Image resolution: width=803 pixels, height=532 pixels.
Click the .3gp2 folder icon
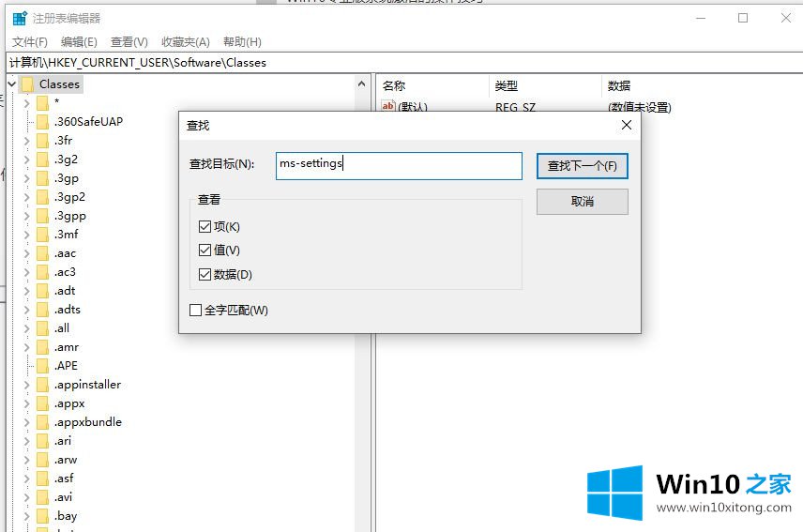click(x=42, y=197)
